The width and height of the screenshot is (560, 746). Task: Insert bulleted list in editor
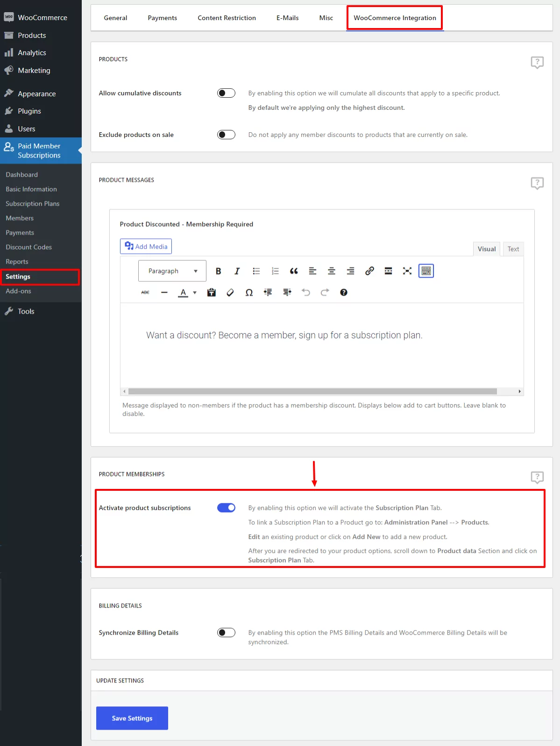256,271
